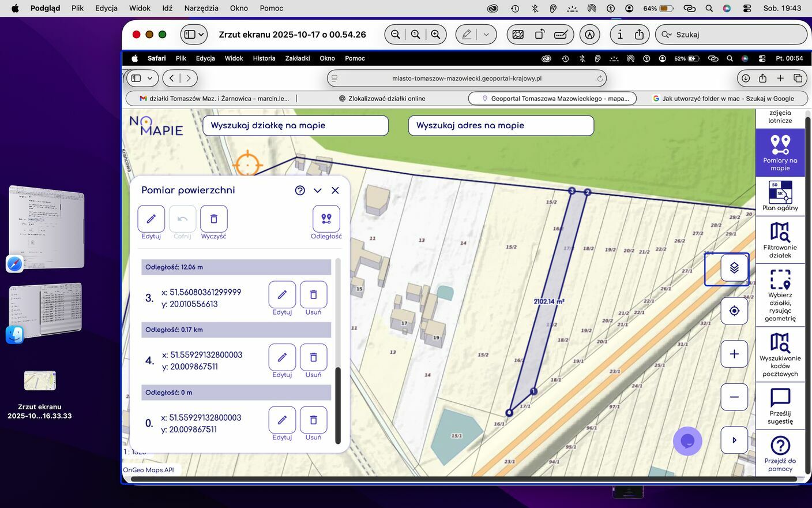The image size is (812, 508).
Task: Toggle the Markup toolbar in Preview
Action: (589, 35)
